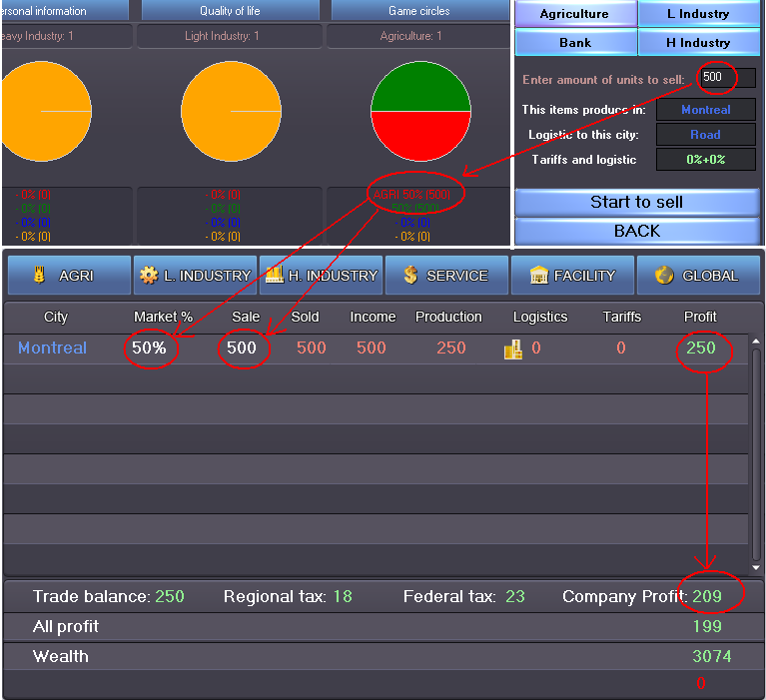Viewport: 766px width, 700px height.
Task: Click the scrollbar down arrow in city table
Action: pyautogui.click(x=756, y=568)
